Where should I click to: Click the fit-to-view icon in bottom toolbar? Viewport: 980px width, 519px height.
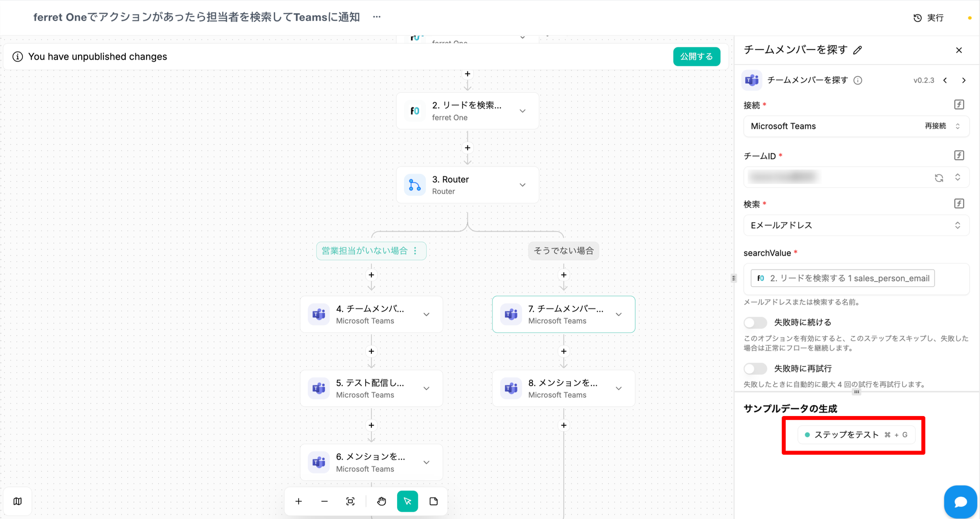click(350, 501)
